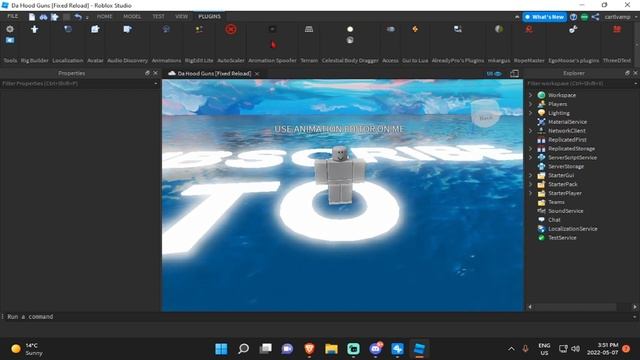Viewport: 640px width, 360px height.
Task: Click the Back button in viewport
Action: point(485,118)
